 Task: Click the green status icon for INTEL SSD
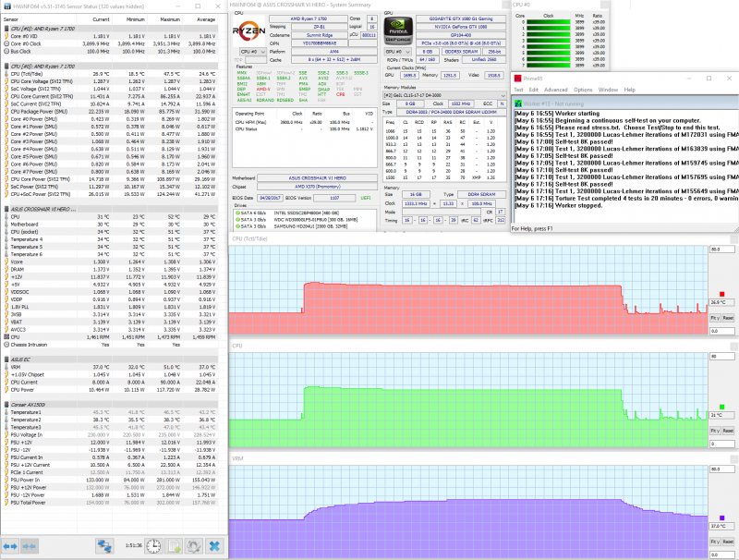coord(237,213)
